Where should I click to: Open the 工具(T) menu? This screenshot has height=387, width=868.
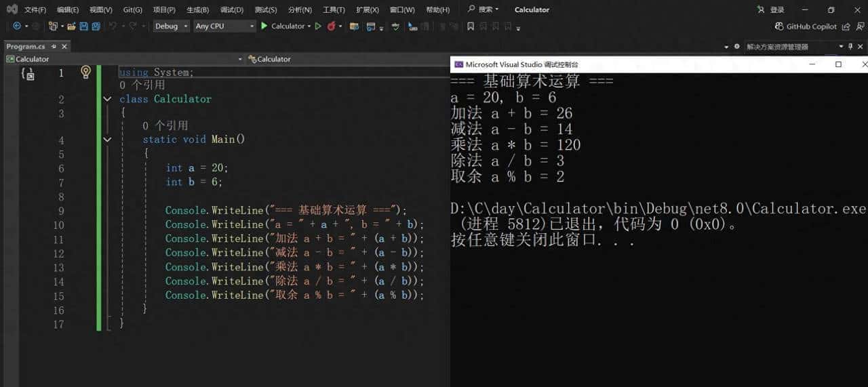point(334,9)
